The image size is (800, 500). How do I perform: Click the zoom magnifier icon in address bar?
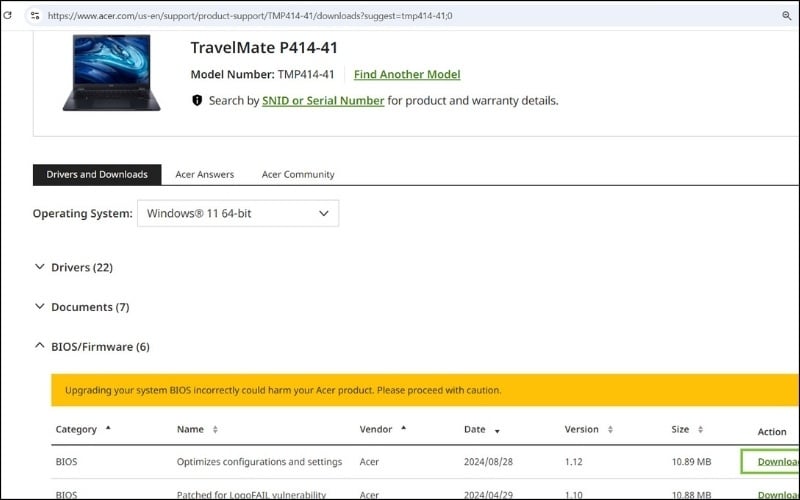[x=786, y=15]
